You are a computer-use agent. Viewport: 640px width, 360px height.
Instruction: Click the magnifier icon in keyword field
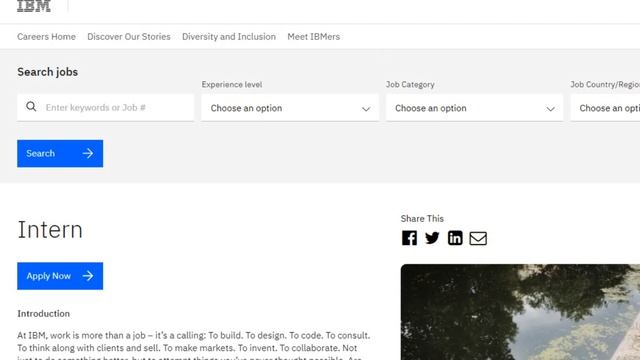(x=31, y=107)
